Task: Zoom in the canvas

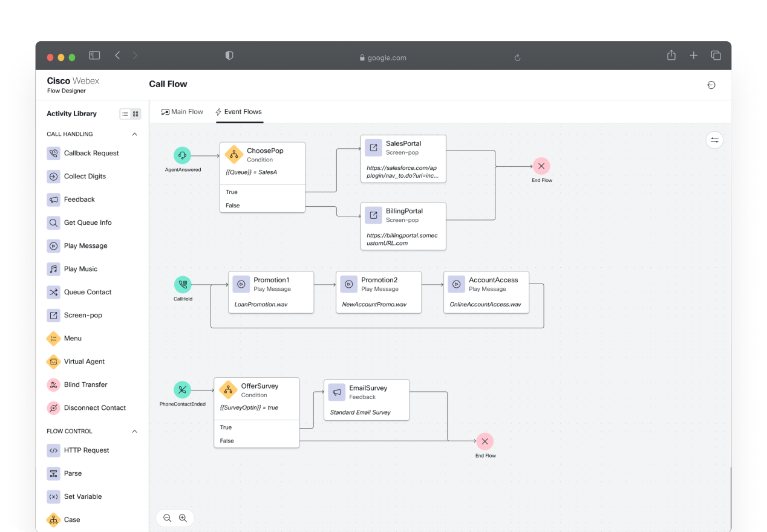Action: [183, 518]
